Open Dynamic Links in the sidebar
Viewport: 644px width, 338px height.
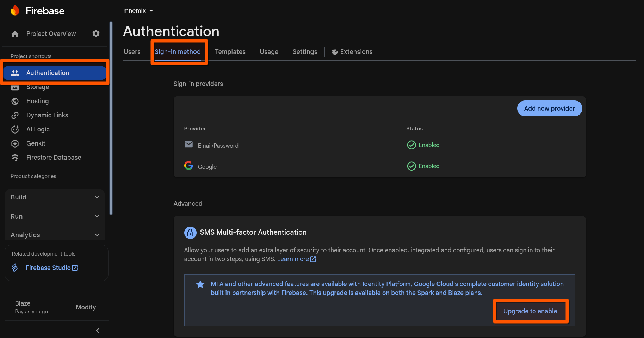tap(47, 115)
